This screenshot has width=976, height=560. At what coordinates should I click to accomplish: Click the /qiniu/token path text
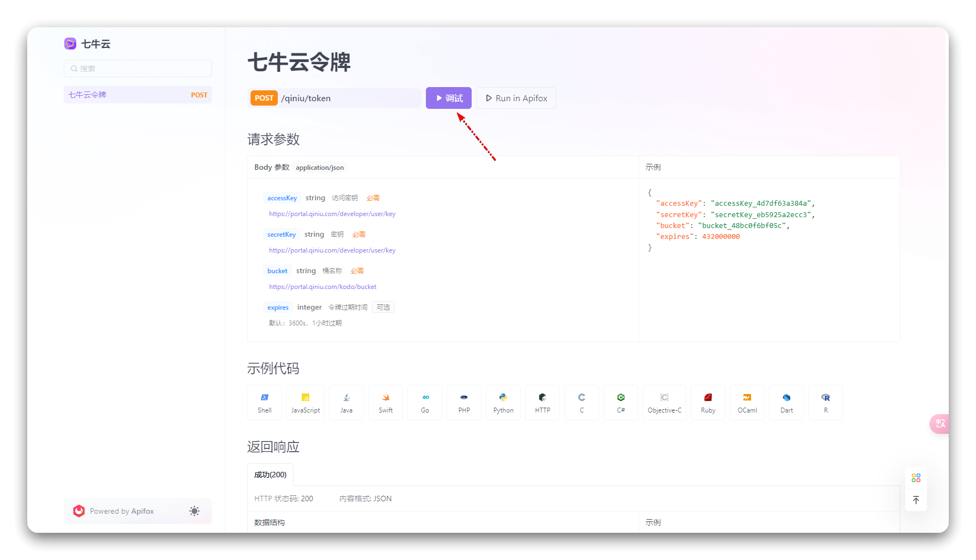(306, 99)
